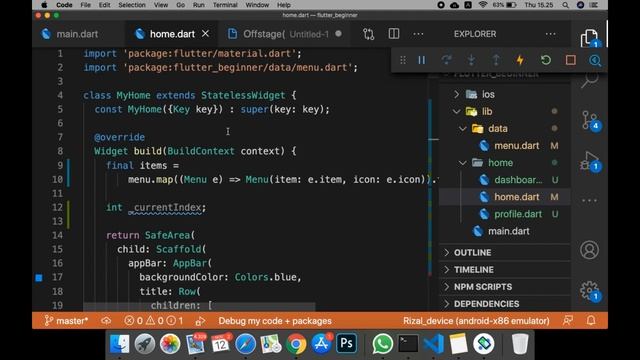Open Spotlight search in menu bar

point(565,5)
